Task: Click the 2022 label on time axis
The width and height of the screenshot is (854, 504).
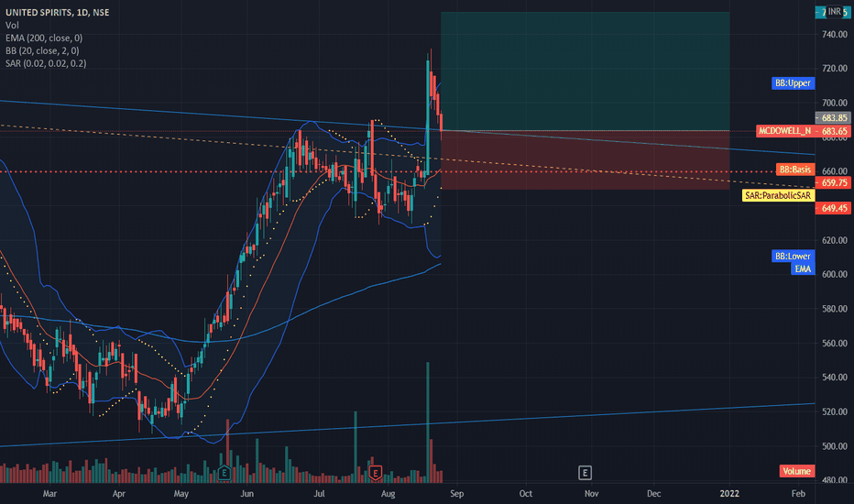Action: coord(729,494)
